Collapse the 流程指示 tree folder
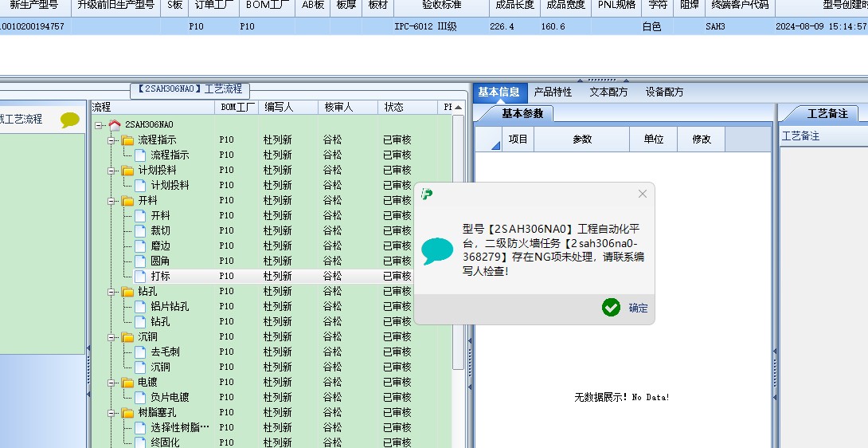 tap(111, 140)
